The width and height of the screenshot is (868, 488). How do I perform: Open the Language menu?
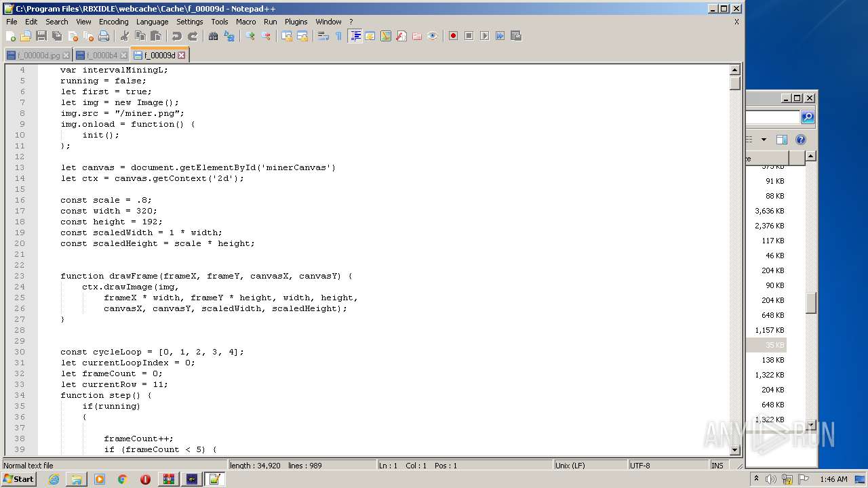pos(152,22)
